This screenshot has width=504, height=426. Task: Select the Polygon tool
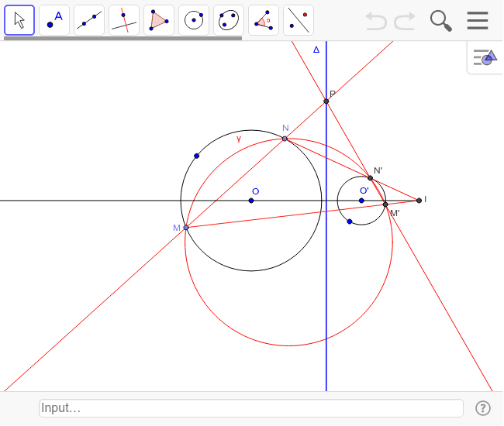pyautogui.click(x=159, y=20)
